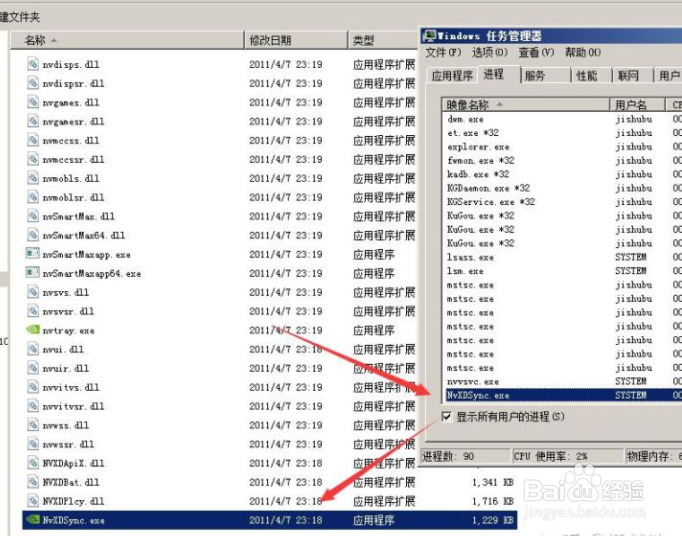Switch to the 联网 tab

(633, 76)
